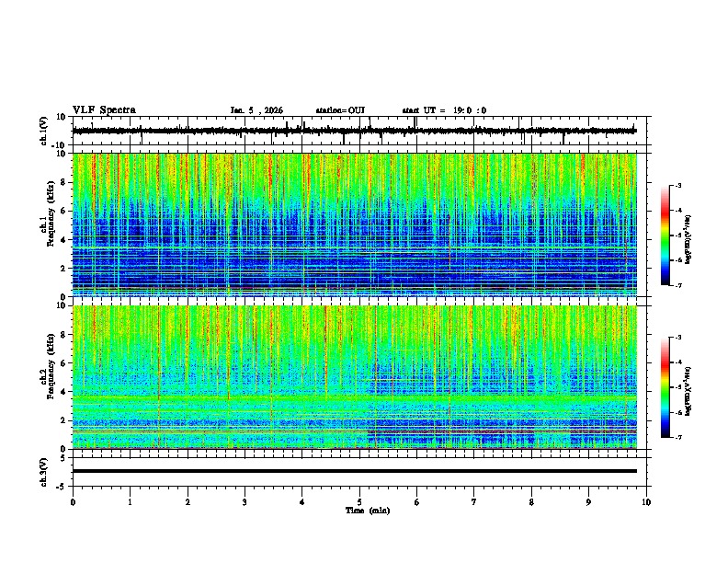This screenshot has width=728, height=563.
Task: Click the ch.1 spectrogram colorbar
Action: coord(665,236)
